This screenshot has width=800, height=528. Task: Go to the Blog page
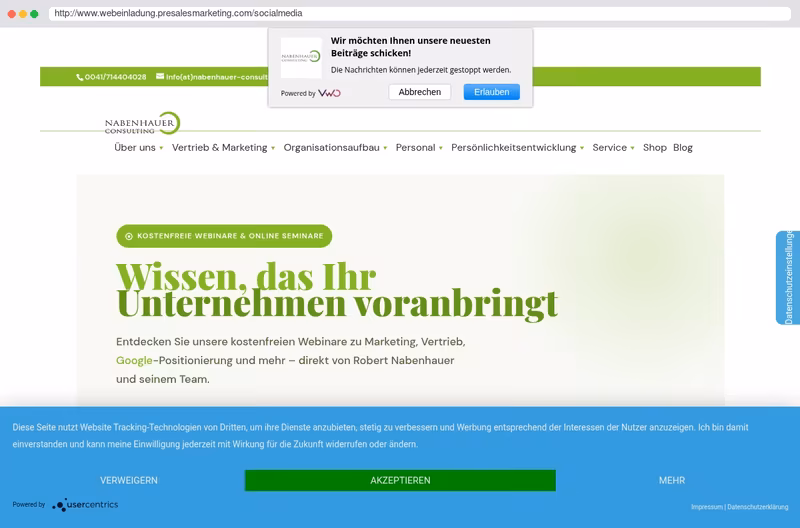683,147
